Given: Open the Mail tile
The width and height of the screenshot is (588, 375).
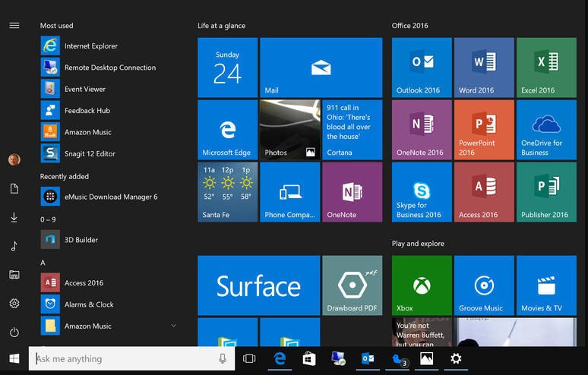Looking at the screenshot, I should coord(321,68).
